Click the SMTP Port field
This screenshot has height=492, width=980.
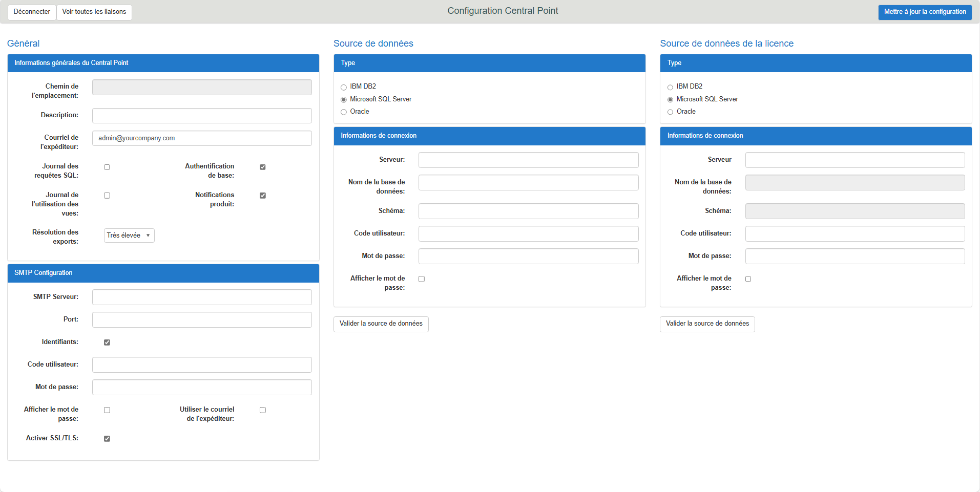click(202, 319)
